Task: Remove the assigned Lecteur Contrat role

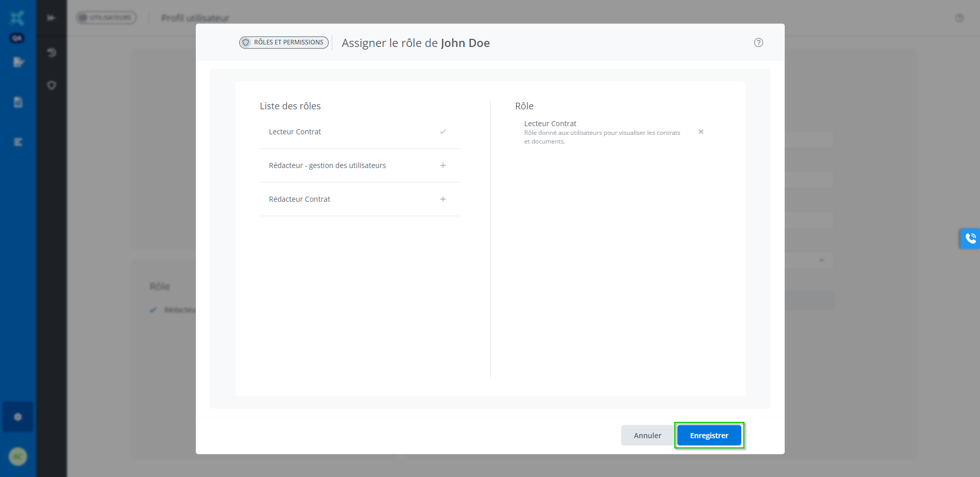Action: [x=701, y=132]
